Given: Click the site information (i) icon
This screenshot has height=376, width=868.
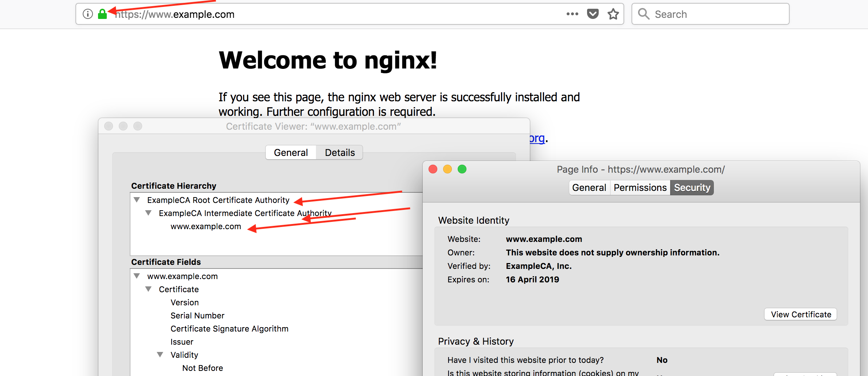Looking at the screenshot, I should pyautogui.click(x=88, y=14).
